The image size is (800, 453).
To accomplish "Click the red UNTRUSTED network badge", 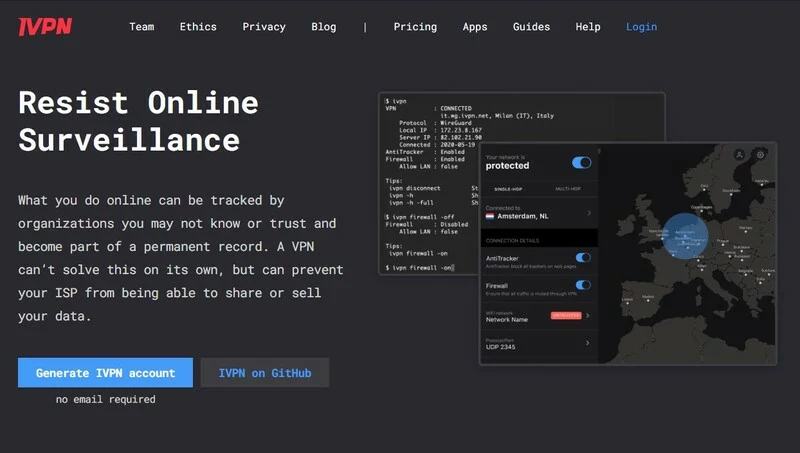I will (566, 315).
